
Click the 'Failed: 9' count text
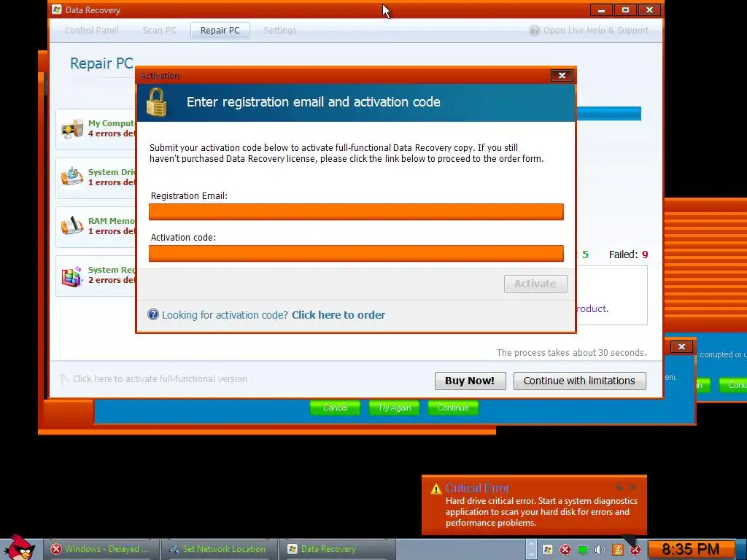[x=628, y=254]
